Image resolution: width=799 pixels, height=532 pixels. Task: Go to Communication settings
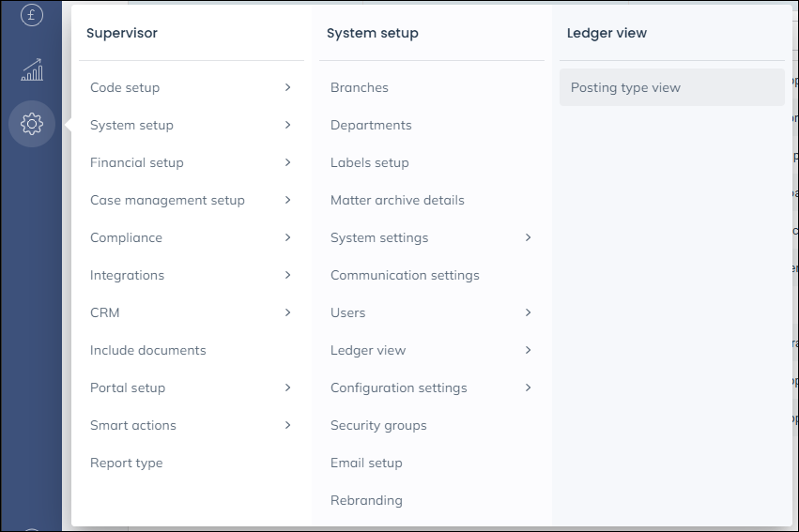tap(405, 275)
